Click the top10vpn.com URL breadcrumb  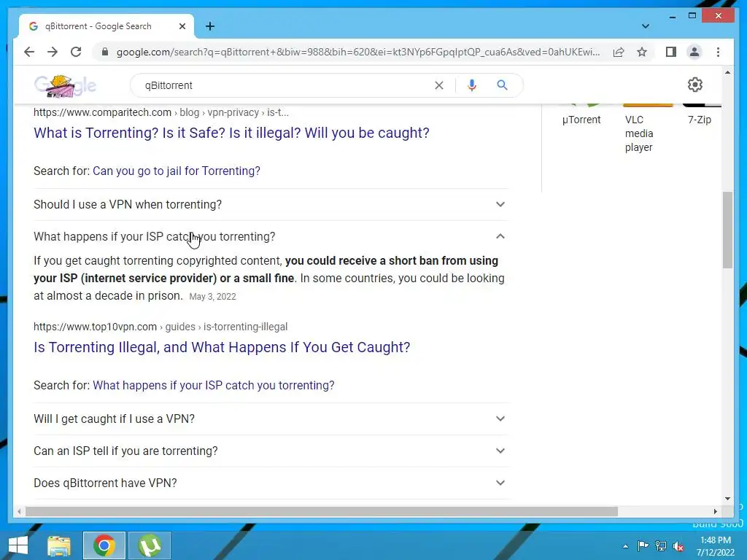pyautogui.click(x=160, y=327)
